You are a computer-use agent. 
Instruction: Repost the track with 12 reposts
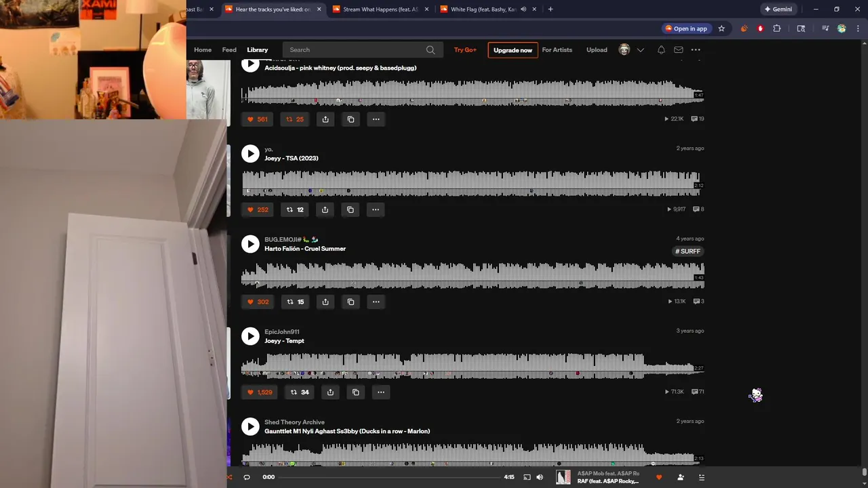point(295,209)
